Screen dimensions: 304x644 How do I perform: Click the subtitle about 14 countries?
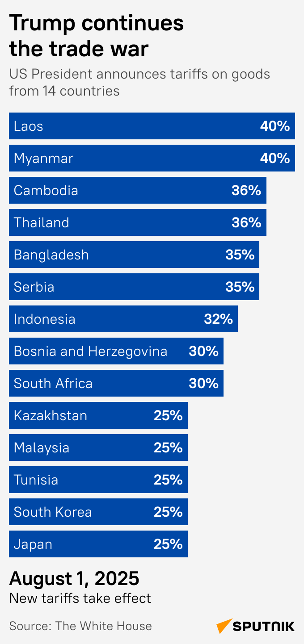(x=139, y=82)
